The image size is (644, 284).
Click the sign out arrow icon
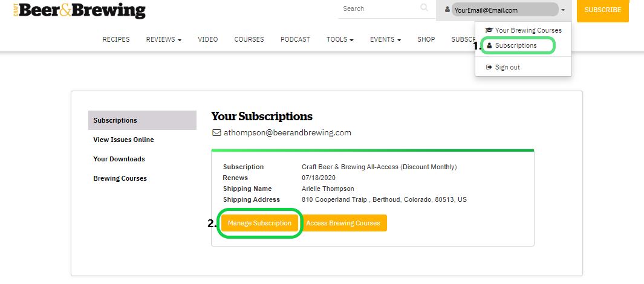point(489,67)
